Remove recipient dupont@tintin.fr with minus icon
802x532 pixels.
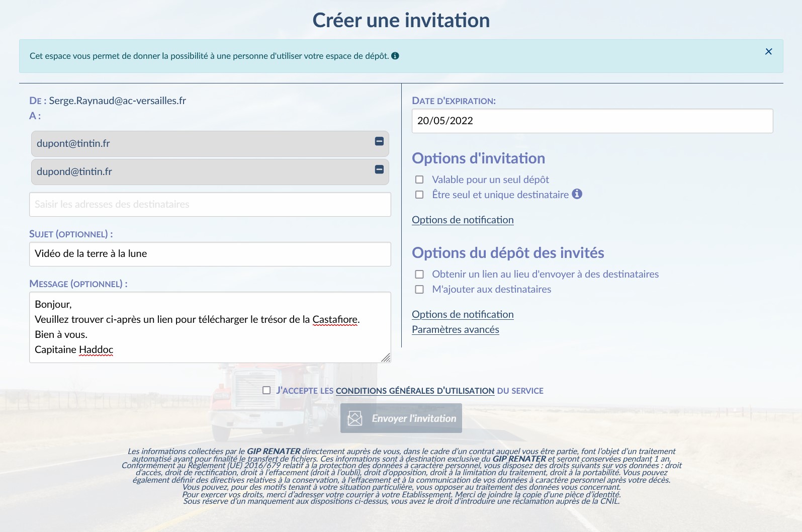380,141
